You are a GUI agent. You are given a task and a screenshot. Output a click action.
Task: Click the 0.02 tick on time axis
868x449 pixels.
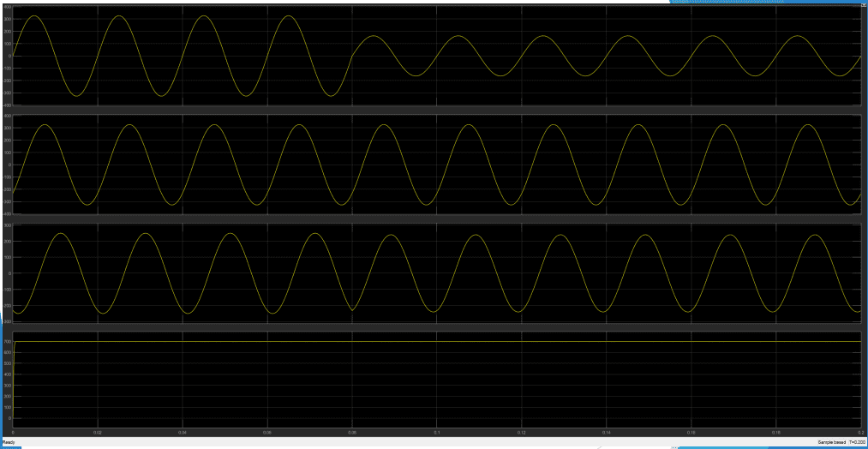click(98, 434)
